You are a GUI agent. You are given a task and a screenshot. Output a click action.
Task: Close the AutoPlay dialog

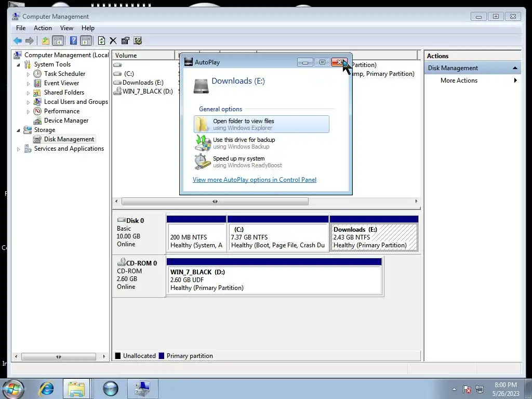click(x=339, y=62)
